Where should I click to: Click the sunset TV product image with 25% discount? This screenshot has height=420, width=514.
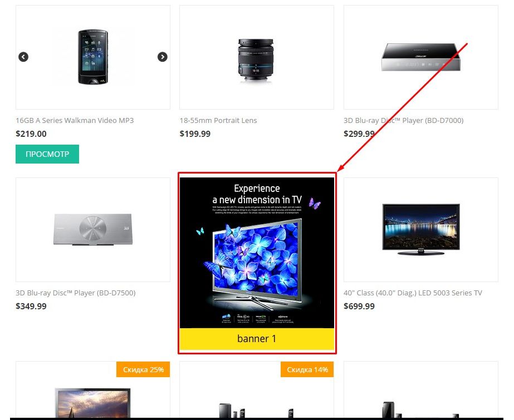click(93, 403)
